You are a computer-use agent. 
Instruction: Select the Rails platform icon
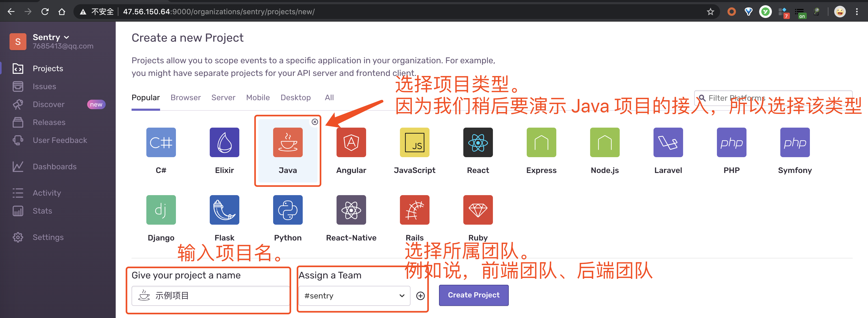[414, 210]
